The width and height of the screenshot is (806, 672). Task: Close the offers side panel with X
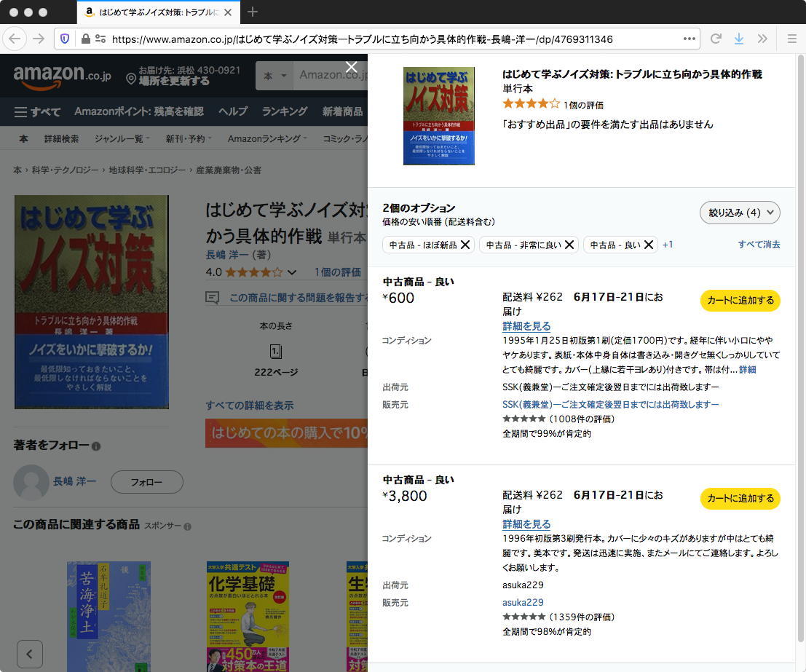(x=352, y=68)
